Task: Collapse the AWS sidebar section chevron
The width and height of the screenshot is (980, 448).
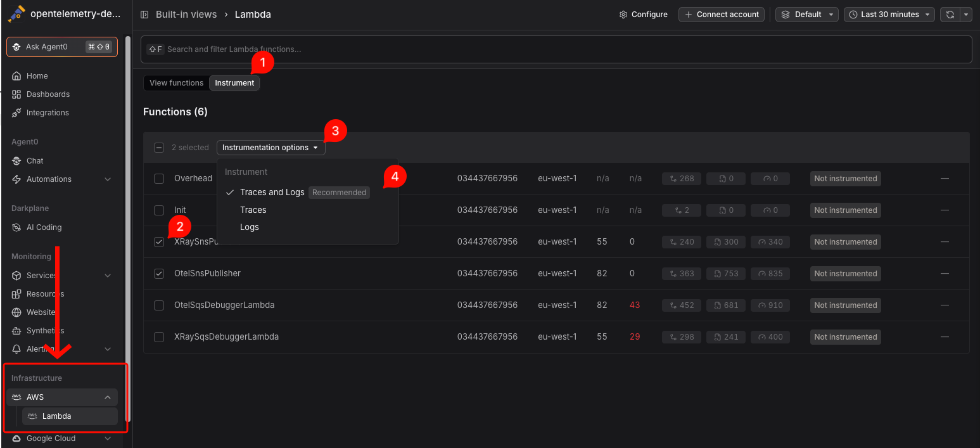Action: pos(108,397)
